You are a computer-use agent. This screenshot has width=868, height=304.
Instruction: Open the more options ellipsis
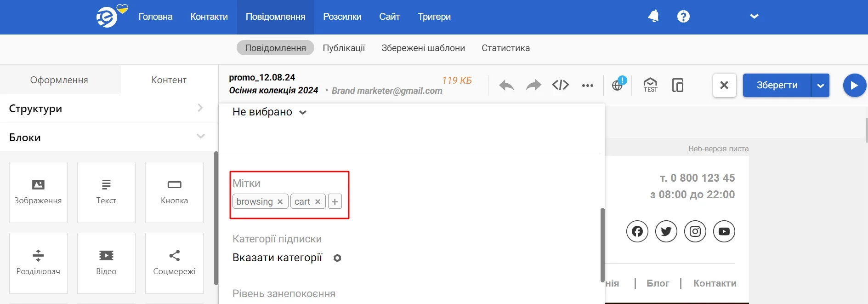click(587, 86)
